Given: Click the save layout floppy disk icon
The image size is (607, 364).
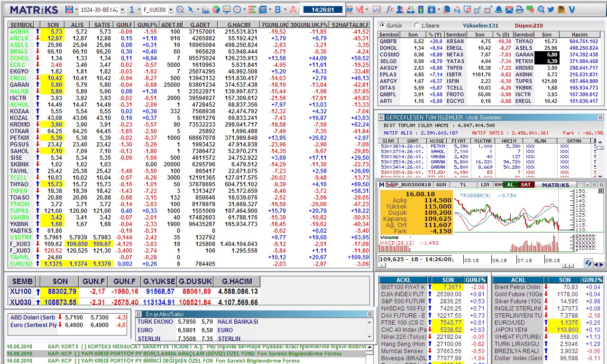Looking at the screenshot, I should 69,9.
